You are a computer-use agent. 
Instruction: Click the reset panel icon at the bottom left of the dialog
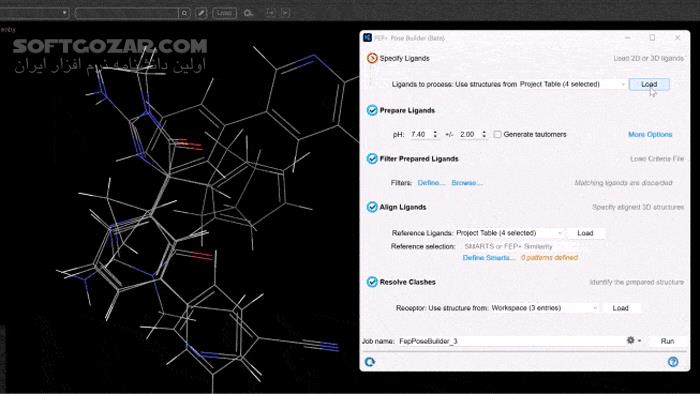click(370, 362)
